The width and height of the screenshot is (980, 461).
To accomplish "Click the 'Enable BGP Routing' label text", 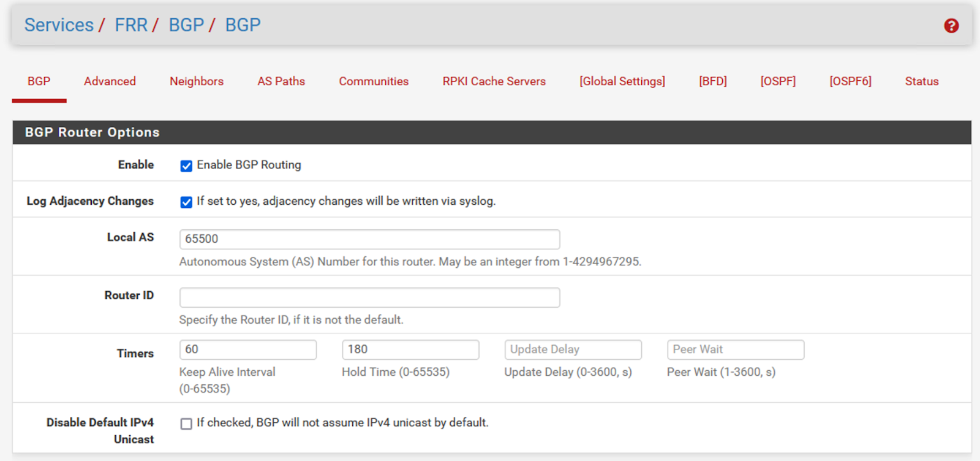I will click(249, 165).
